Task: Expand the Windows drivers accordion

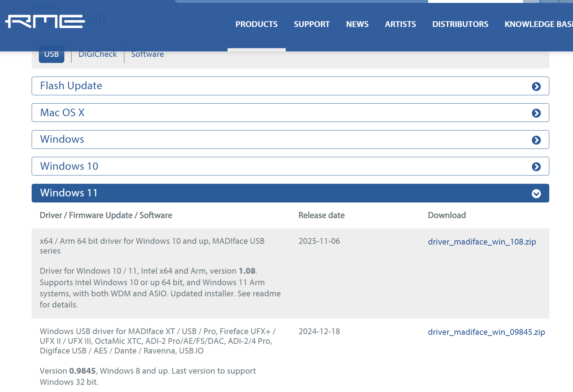Action: [62, 140]
